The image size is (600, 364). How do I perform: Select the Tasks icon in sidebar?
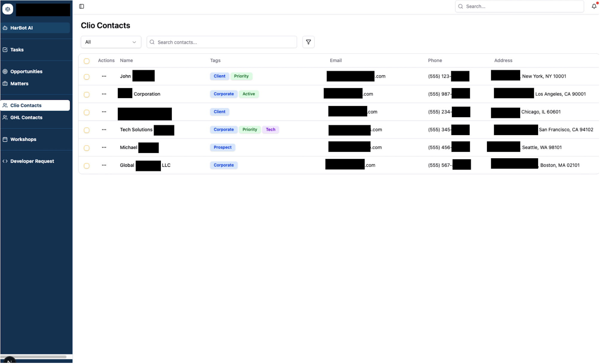point(5,50)
